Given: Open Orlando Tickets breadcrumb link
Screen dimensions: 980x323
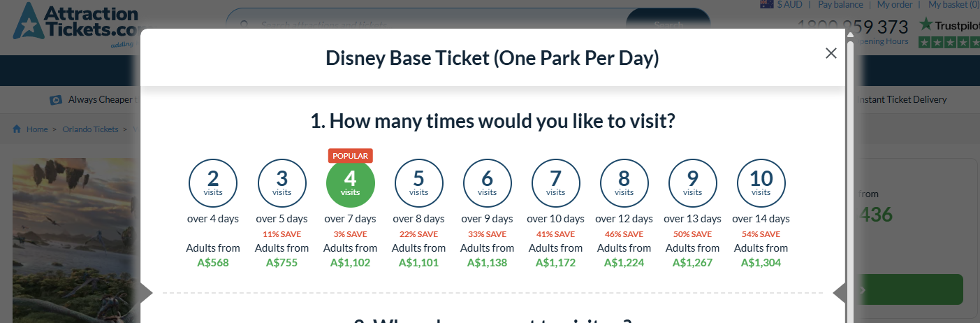Looking at the screenshot, I should coord(90,129).
